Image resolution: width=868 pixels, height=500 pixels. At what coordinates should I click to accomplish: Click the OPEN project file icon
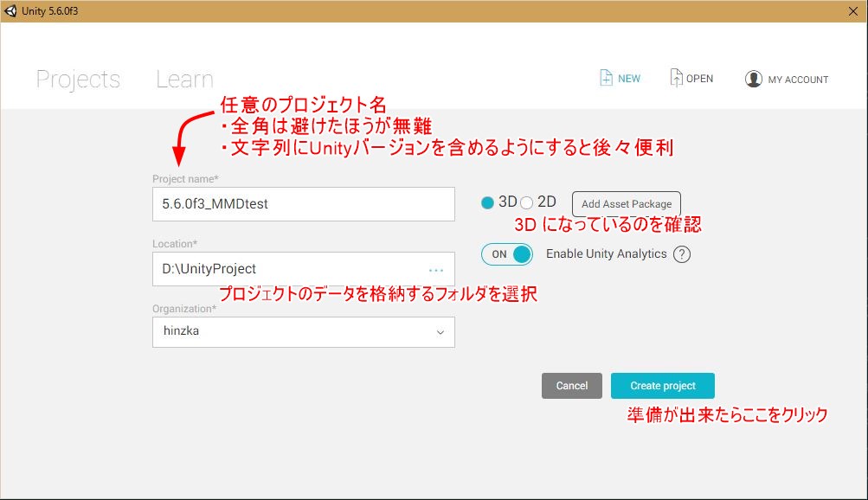[x=676, y=78]
